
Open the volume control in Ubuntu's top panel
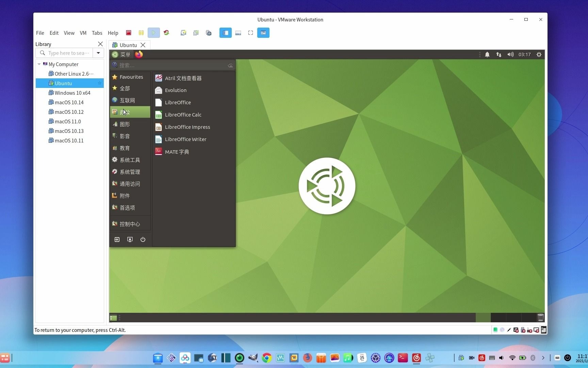pos(510,55)
